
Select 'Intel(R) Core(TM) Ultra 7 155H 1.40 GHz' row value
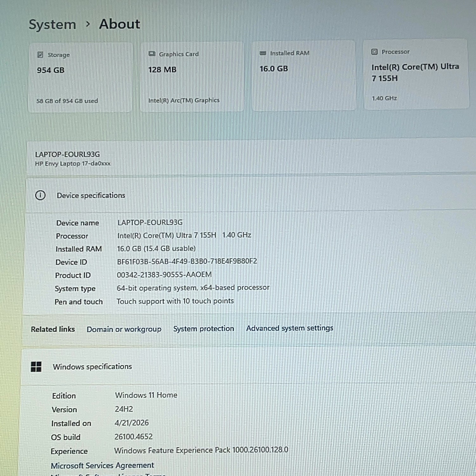(184, 235)
